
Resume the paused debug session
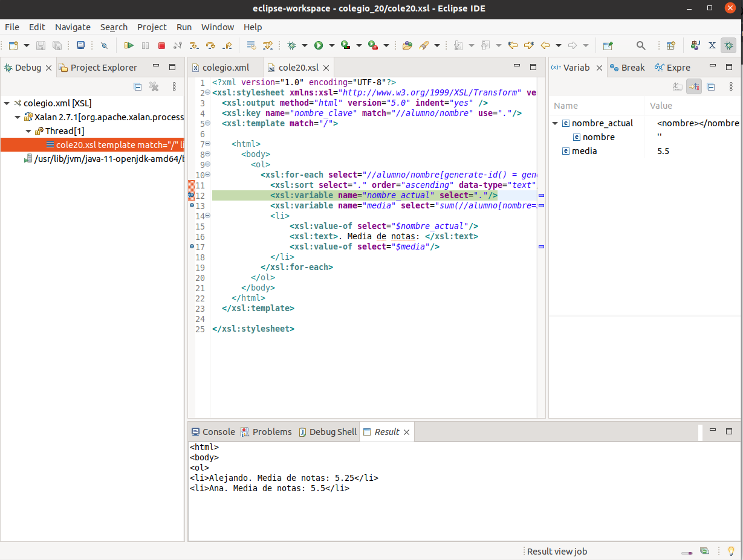[128, 45]
